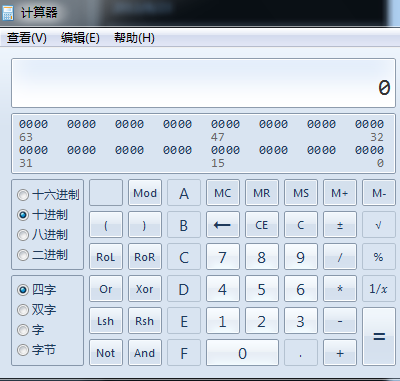
Task: Click the Xor button
Action: (x=145, y=289)
